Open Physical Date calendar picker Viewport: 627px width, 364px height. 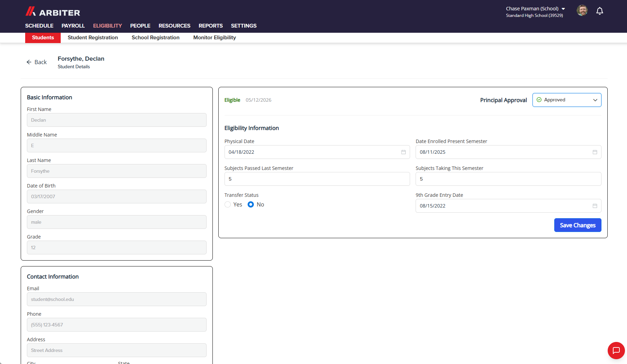(x=404, y=152)
